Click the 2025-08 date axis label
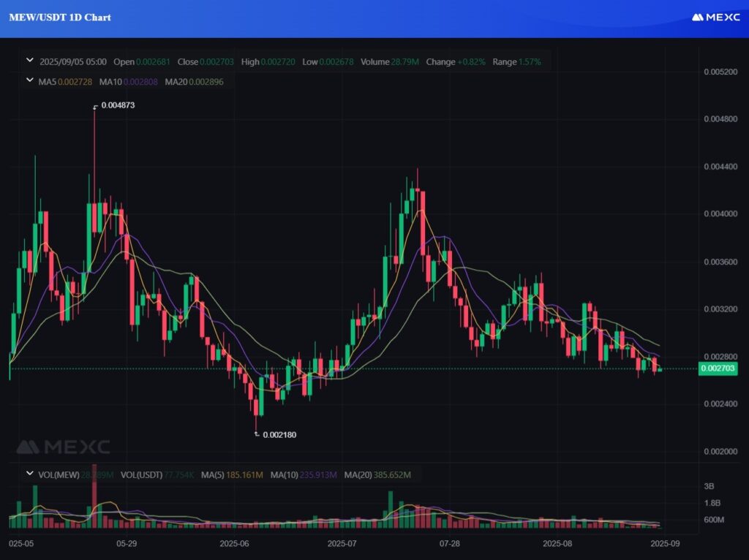The image size is (749, 560). (x=557, y=543)
